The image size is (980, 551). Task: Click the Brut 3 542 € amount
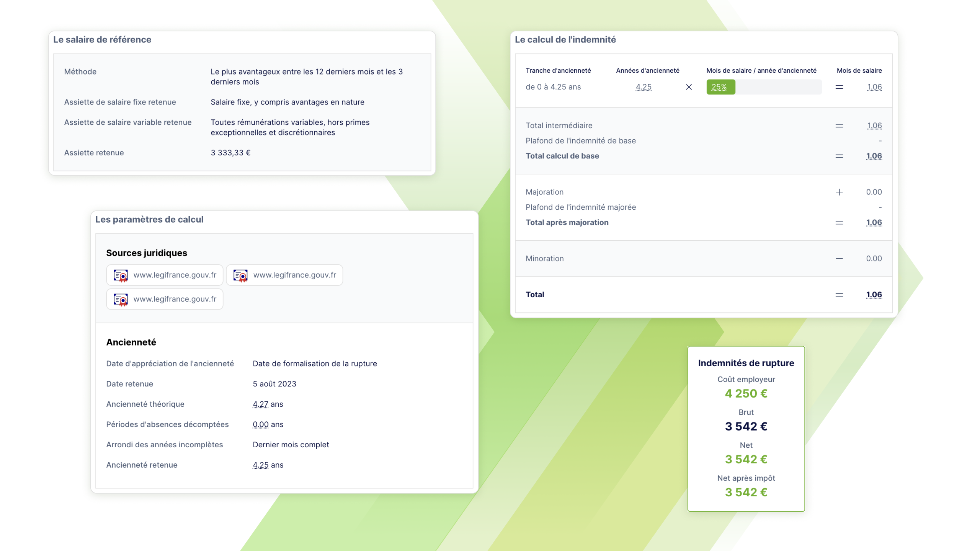(746, 427)
